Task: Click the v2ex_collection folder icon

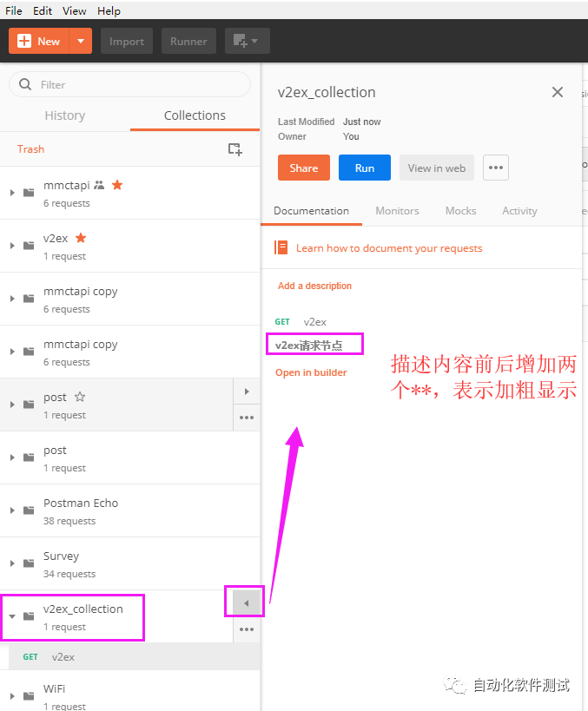Action: 29,616
